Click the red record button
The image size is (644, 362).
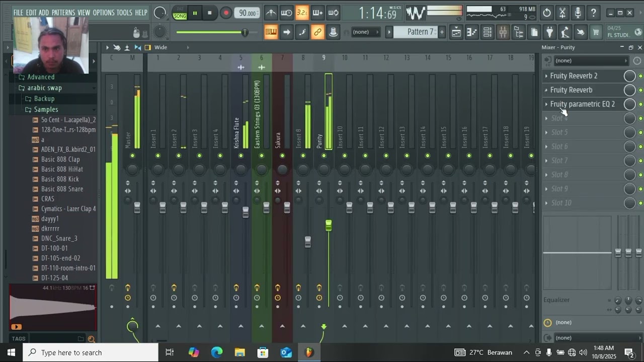coord(226,13)
